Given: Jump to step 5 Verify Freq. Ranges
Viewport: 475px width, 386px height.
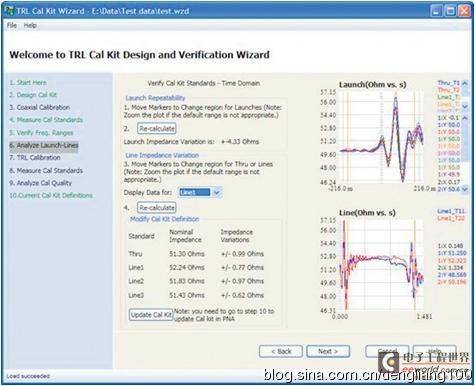Looking at the screenshot, I should point(41,133).
